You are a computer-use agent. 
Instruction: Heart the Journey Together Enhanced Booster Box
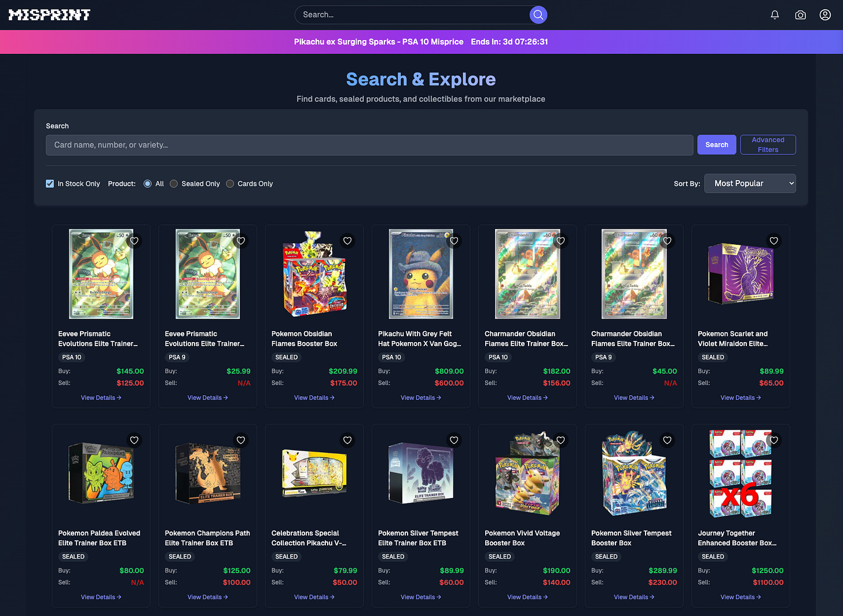click(x=774, y=440)
